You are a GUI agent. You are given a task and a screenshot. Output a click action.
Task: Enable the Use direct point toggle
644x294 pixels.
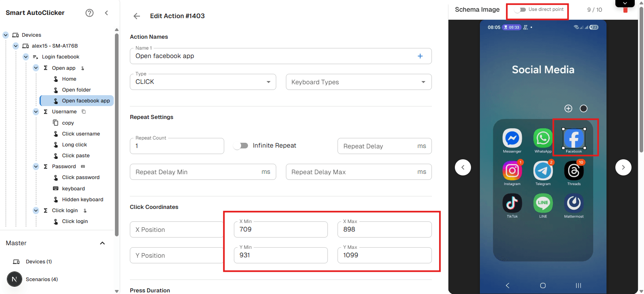520,10
